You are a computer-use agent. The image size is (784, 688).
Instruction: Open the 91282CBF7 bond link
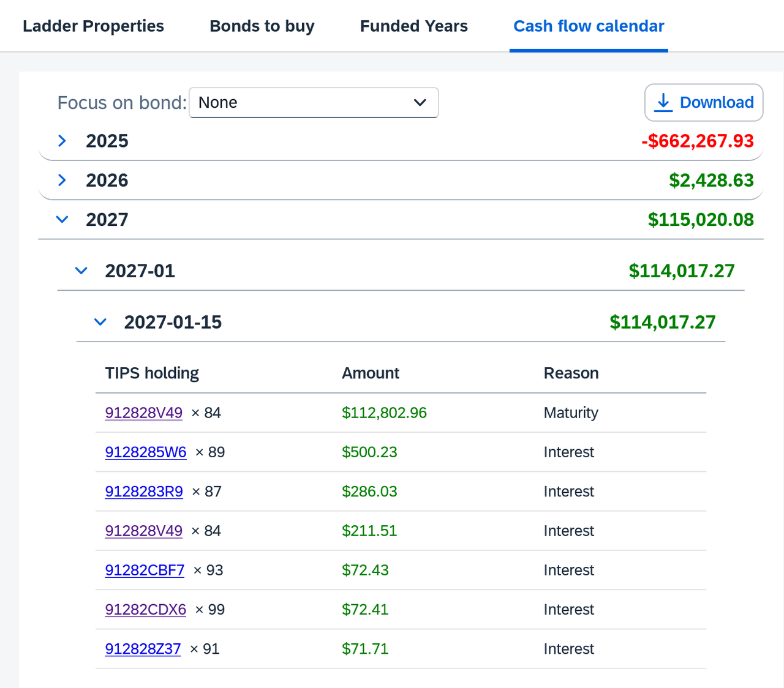point(145,570)
